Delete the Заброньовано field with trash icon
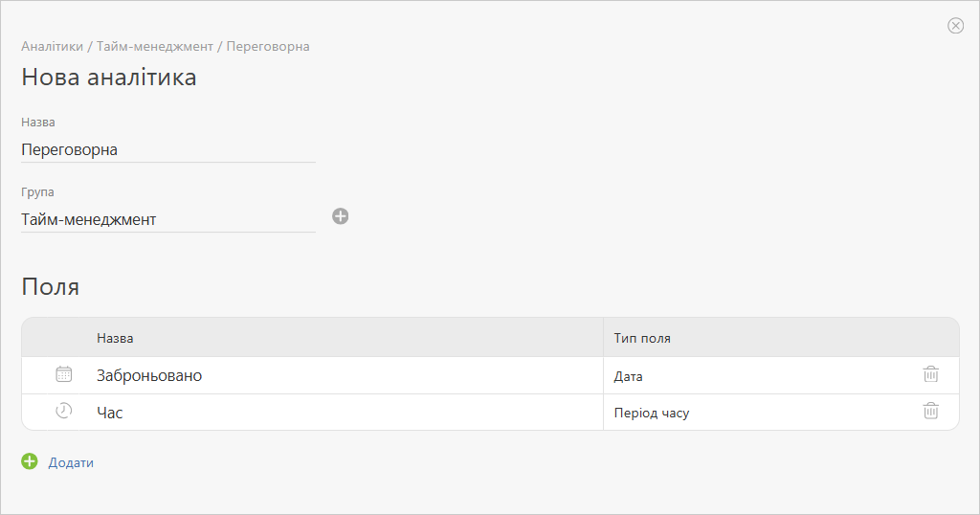 pyautogui.click(x=930, y=374)
